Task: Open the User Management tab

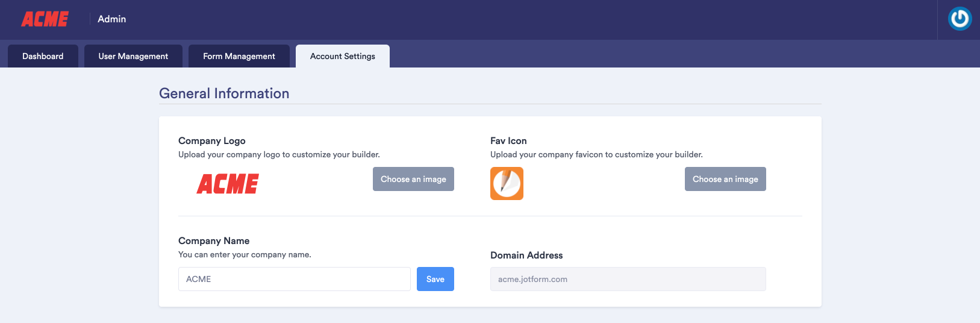Action: (x=133, y=56)
